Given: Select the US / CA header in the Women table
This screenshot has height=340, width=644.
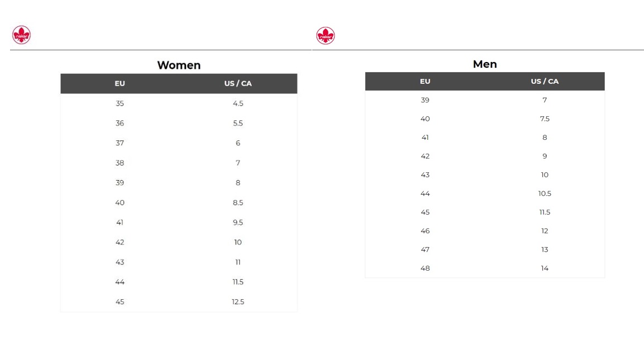Looking at the screenshot, I should [238, 84].
